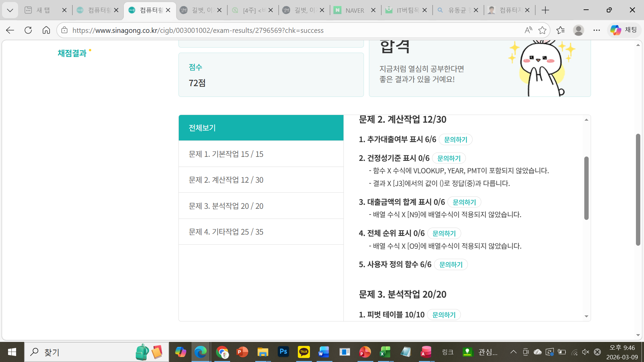Select 전체보기 tab in results list

pyautogui.click(x=261, y=128)
